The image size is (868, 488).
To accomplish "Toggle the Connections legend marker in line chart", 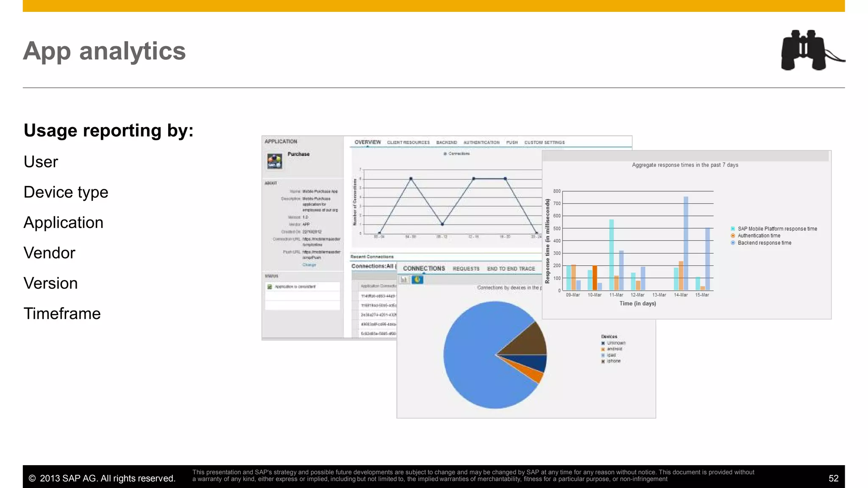I will 445,154.
